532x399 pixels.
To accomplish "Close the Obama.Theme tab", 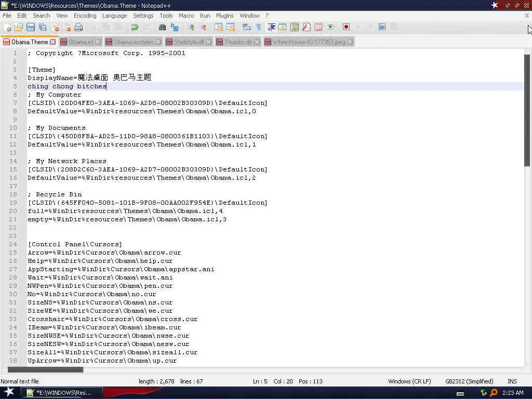I will tap(52, 42).
